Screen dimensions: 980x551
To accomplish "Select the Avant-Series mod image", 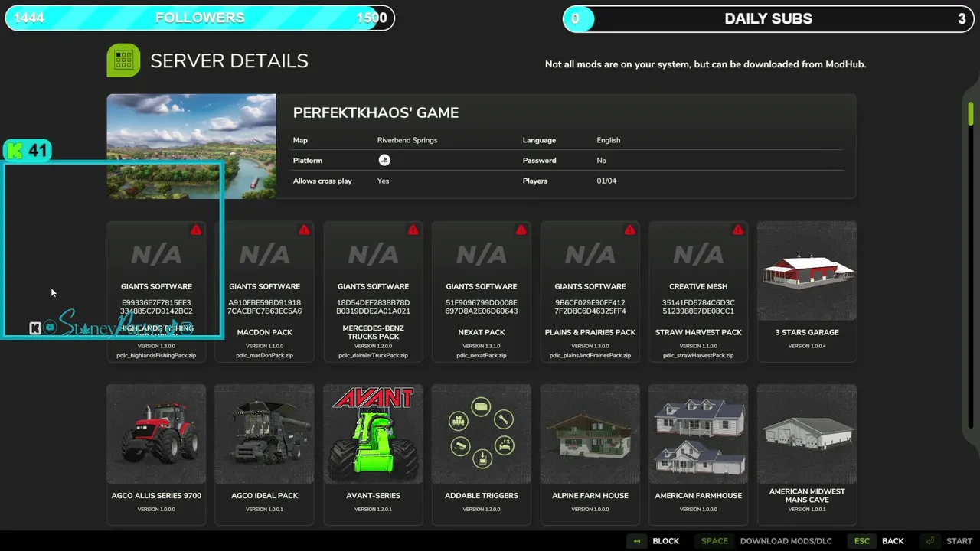I will (373, 434).
